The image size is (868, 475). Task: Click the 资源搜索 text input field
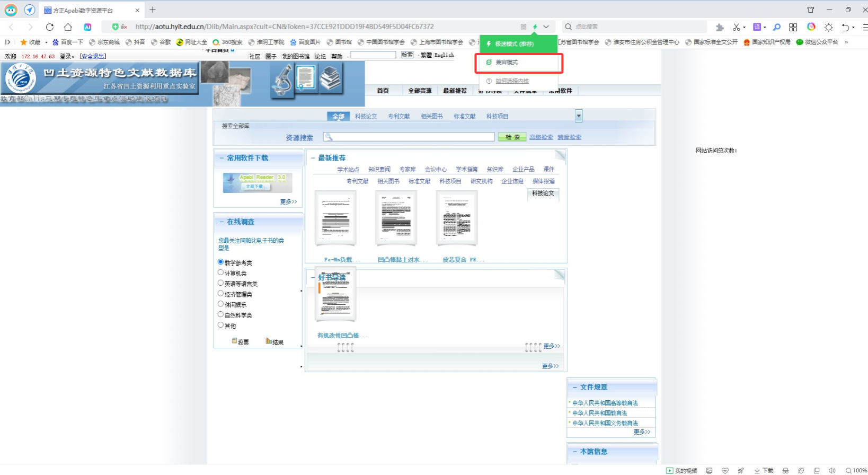(409, 137)
